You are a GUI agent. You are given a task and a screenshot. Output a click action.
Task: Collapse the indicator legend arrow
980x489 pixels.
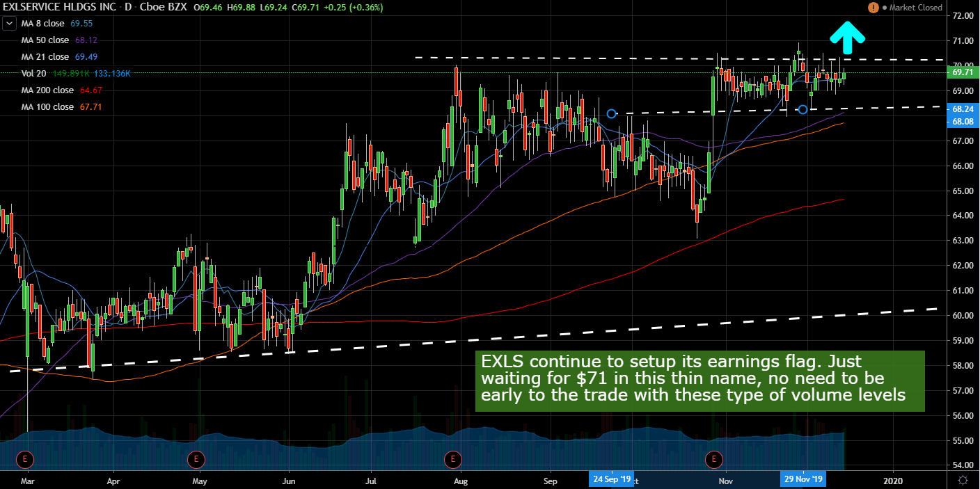10,23
